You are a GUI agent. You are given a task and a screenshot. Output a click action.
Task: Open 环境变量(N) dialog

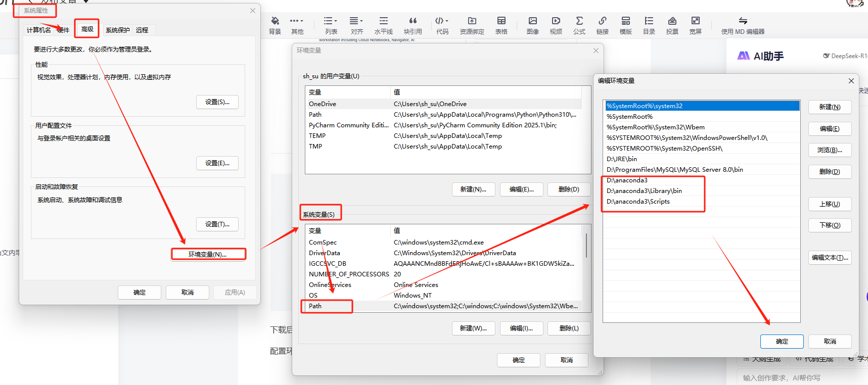tap(208, 254)
